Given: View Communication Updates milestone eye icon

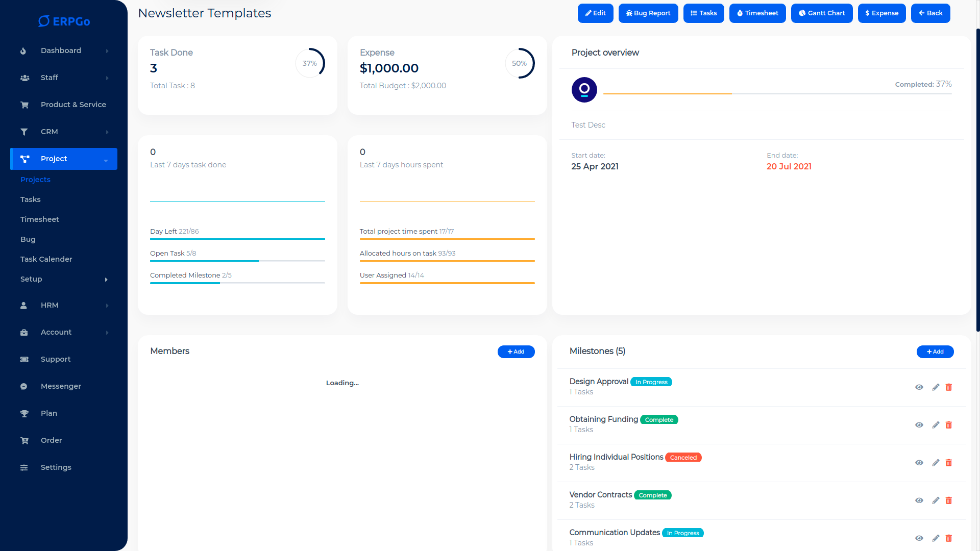Looking at the screenshot, I should pos(919,538).
